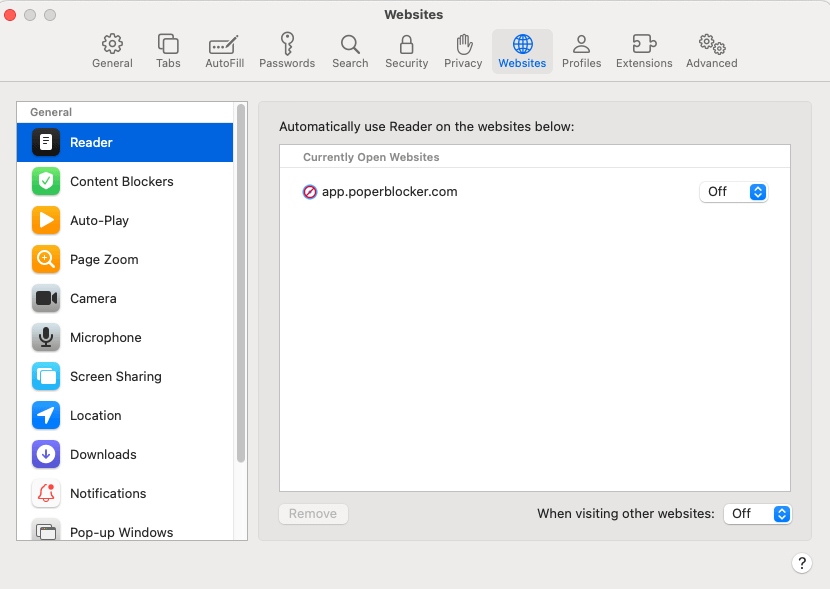830x589 pixels.
Task: Open the Advanced gears pane
Action: [711, 51]
